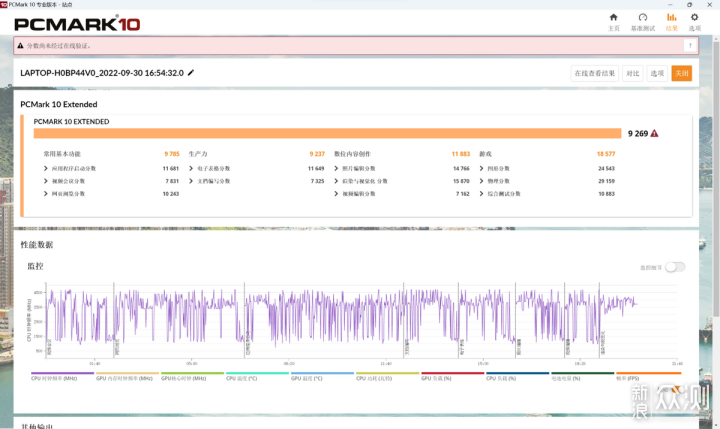
Task: Click the score value 7 162
Action: [463, 194]
